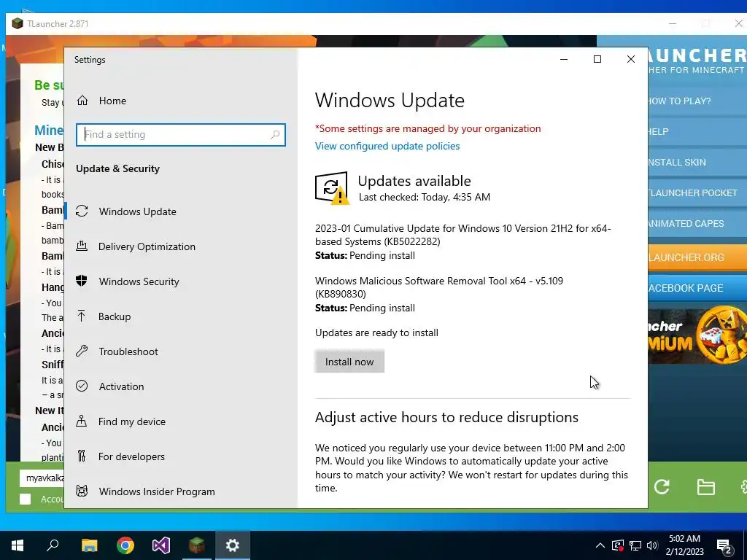Click the Backup arrow icon
This screenshot has width=747, height=560.
click(82, 316)
